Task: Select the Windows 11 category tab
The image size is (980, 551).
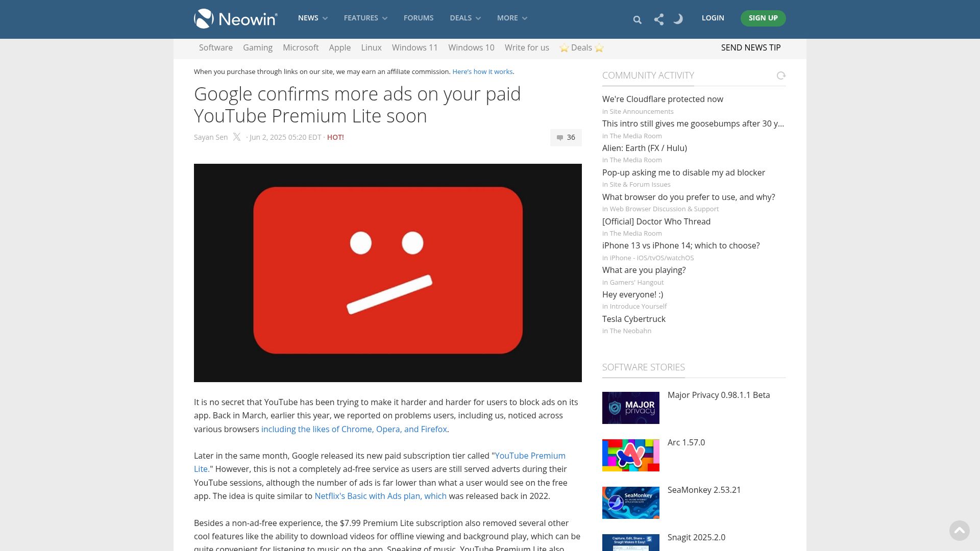Action: pos(415,47)
